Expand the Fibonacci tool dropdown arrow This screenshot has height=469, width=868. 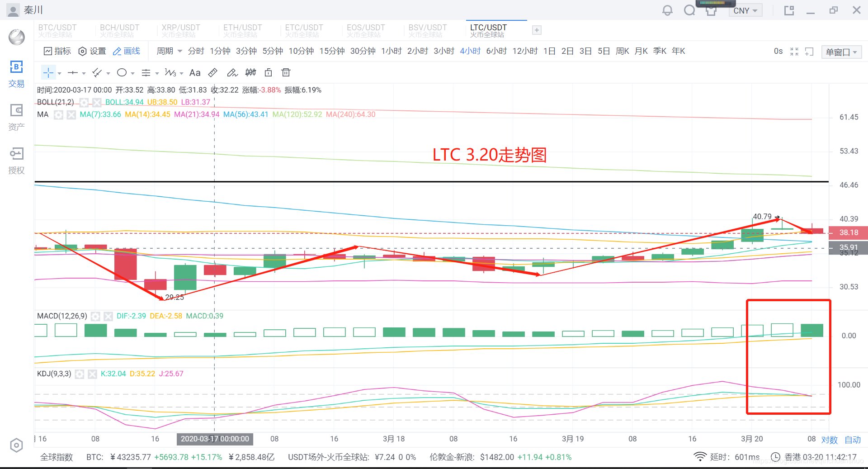coord(157,73)
